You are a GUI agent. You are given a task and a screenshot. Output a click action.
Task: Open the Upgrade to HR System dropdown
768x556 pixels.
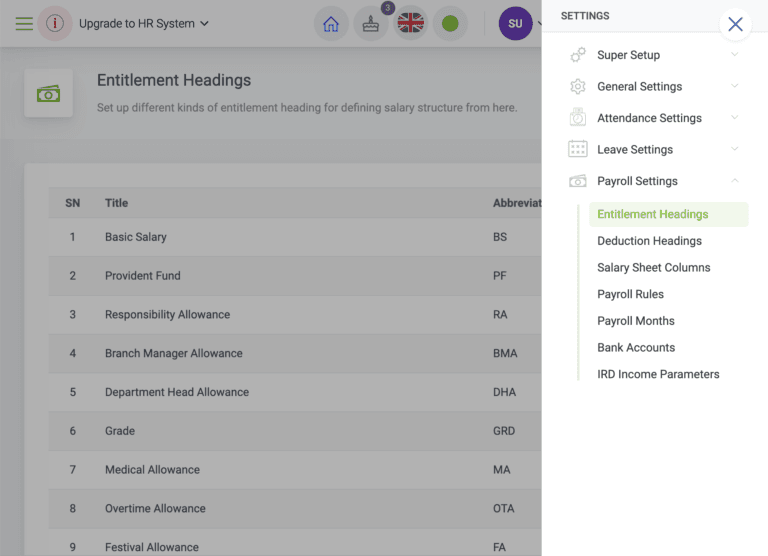click(144, 24)
